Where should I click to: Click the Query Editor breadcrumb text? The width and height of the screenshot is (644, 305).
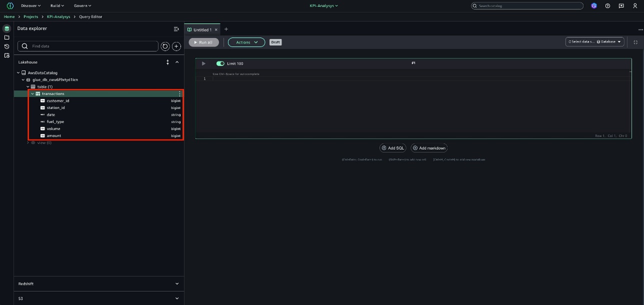[x=90, y=17]
